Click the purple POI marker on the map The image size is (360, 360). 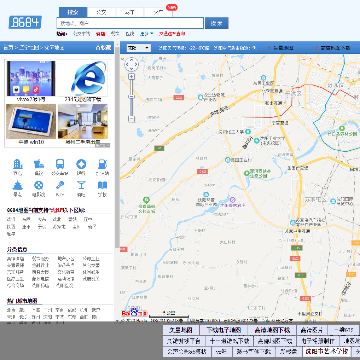(x=233, y=200)
